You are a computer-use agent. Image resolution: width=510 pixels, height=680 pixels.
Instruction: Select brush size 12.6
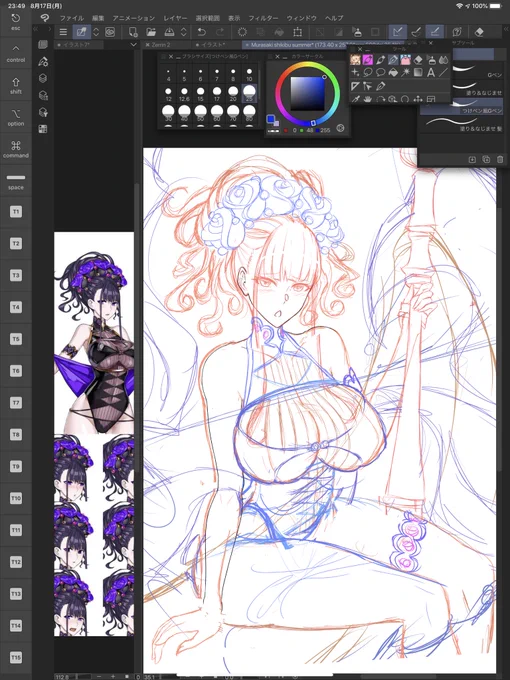click(x=184, y=94)
